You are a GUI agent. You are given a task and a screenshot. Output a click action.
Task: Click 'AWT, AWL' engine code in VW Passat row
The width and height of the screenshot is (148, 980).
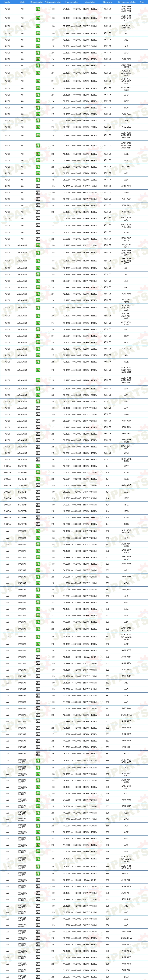(x=126, y=564)
